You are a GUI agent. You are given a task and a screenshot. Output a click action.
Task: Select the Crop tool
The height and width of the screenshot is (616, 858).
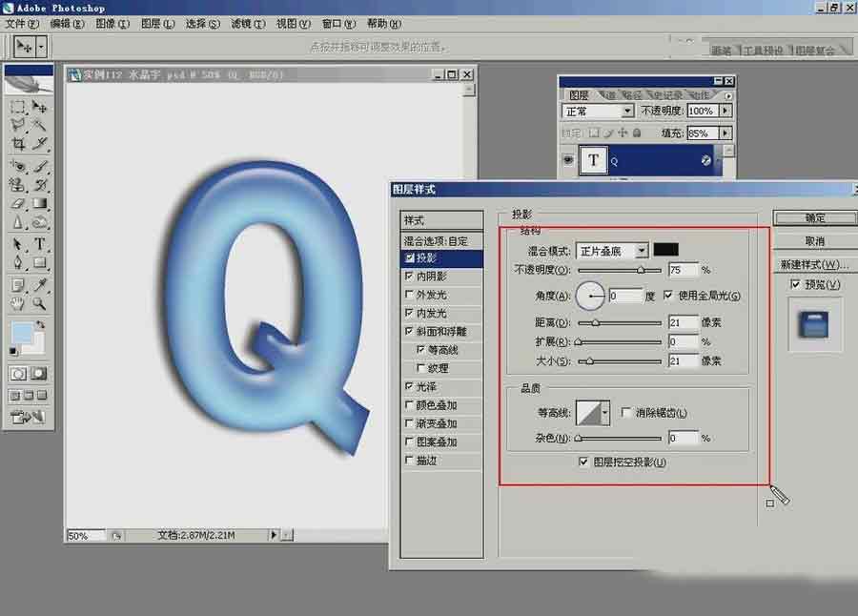17,144
